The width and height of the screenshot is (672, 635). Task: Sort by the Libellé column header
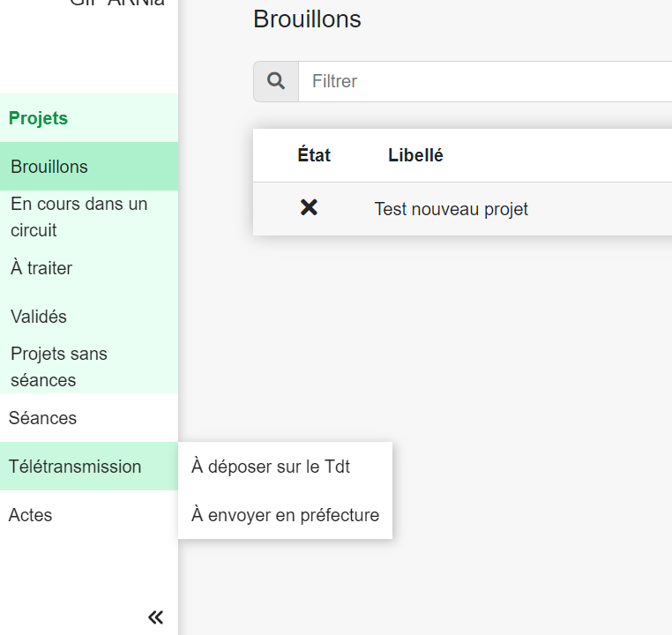pos(415,155)
